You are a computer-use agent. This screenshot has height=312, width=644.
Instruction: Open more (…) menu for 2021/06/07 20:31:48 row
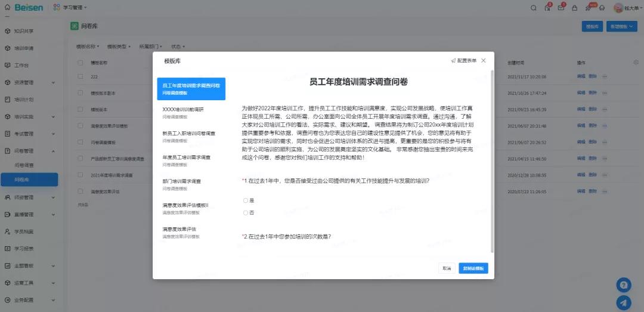click(x=605, y=126)
